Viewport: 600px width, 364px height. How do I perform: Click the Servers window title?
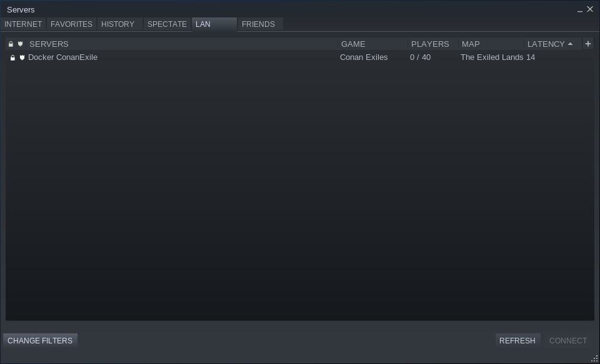tap(21, 9)
